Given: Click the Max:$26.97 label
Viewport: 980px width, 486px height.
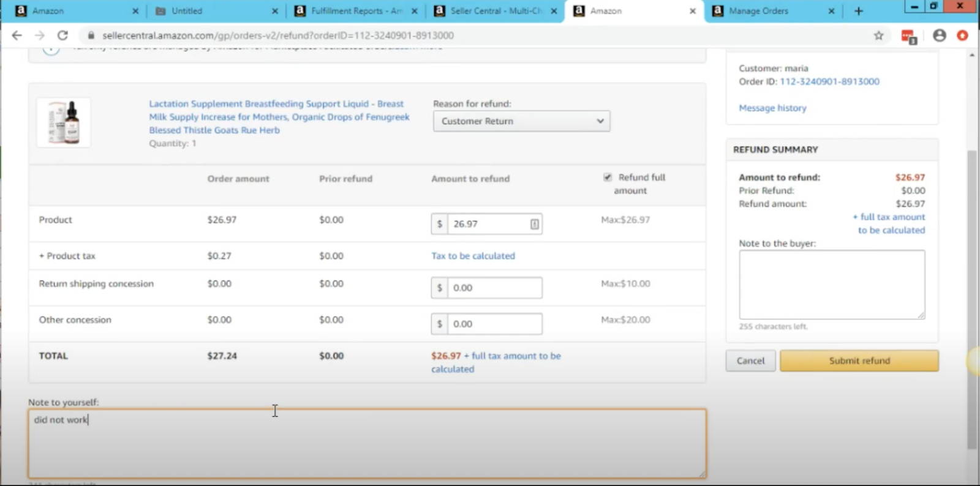Looking at the screenshot, I should (x=625, y=220).
